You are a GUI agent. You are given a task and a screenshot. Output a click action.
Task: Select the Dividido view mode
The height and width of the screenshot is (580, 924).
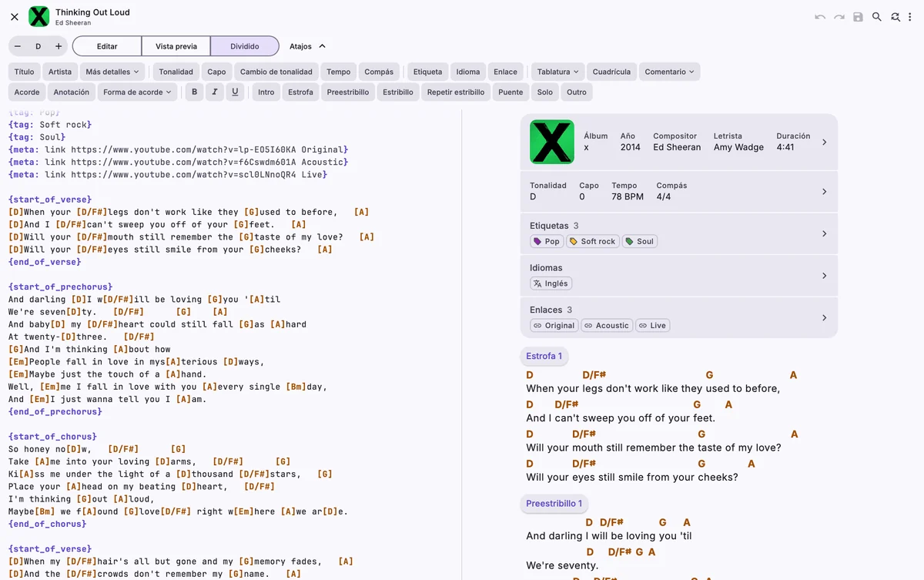(245, 46)
